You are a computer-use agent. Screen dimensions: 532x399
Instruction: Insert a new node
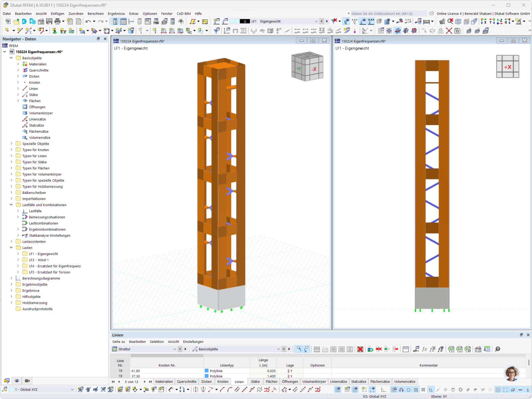tap(7, 30)
